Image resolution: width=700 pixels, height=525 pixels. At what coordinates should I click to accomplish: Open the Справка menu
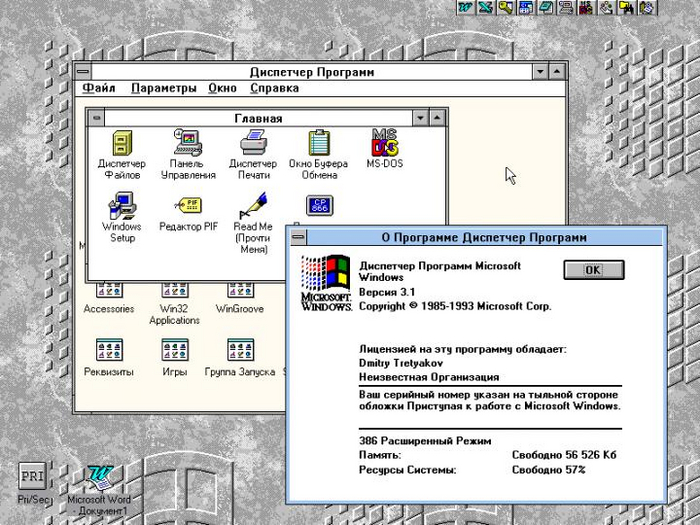coord(274,88)
